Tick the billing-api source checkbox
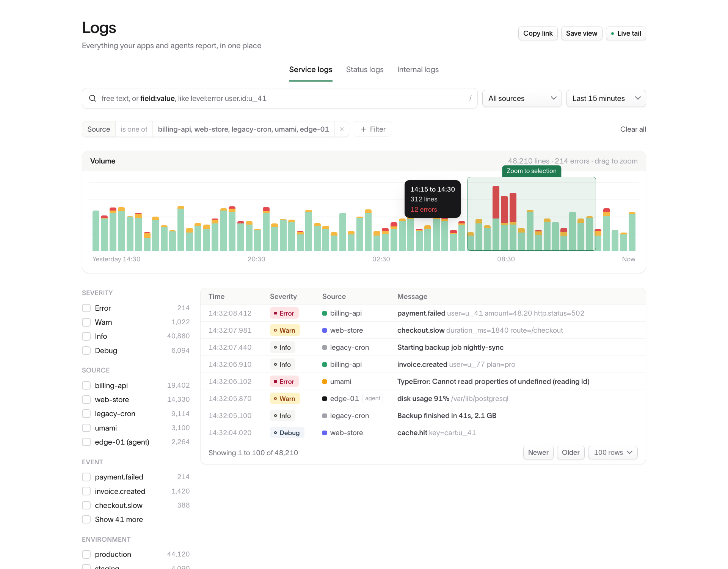The image size is (728, 569). pyautogui.click(x=86, y=385)
